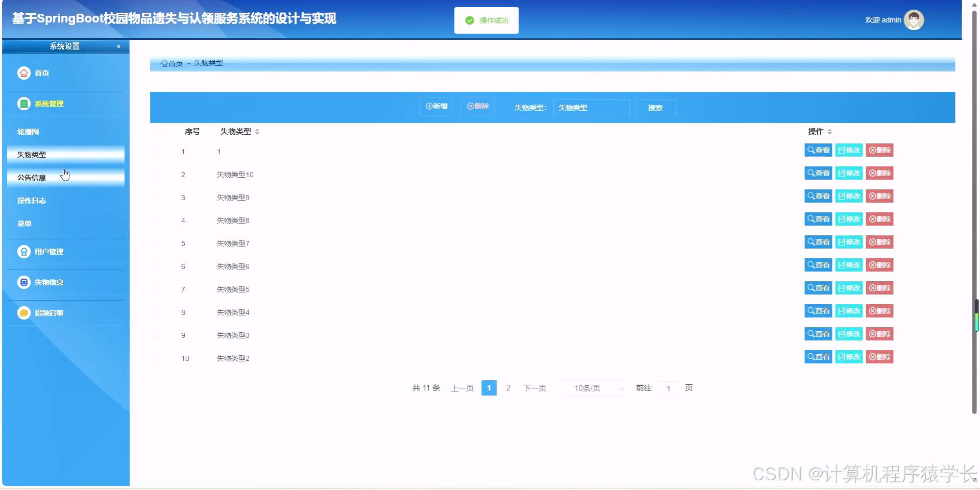Open the 失物信息 lost items icon

click(x=23, y=282)
